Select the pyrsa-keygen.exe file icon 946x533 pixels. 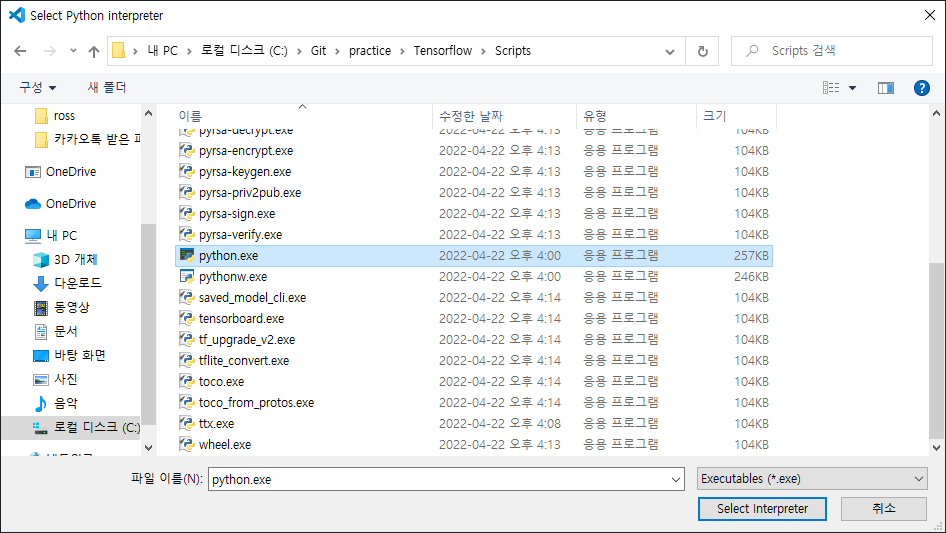[x=187, y=171]
